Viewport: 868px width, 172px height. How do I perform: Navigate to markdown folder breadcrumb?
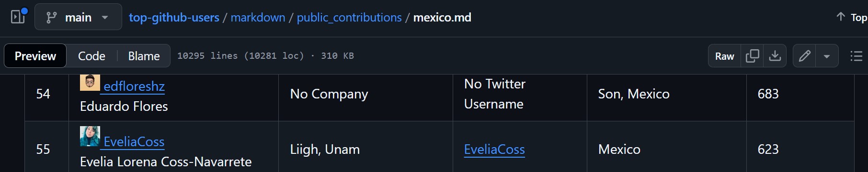(258, 18)
